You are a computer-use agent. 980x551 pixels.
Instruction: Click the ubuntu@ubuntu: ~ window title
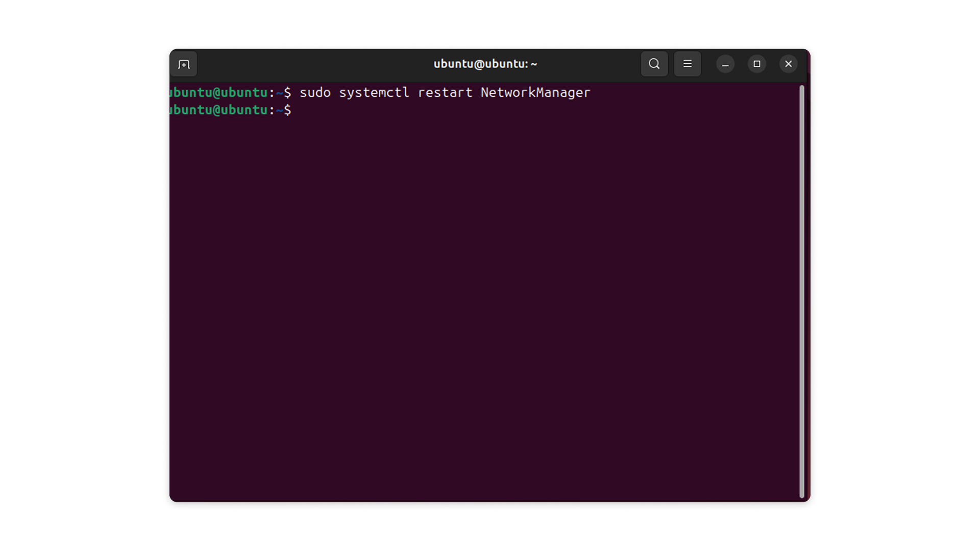tap(485, 64)
